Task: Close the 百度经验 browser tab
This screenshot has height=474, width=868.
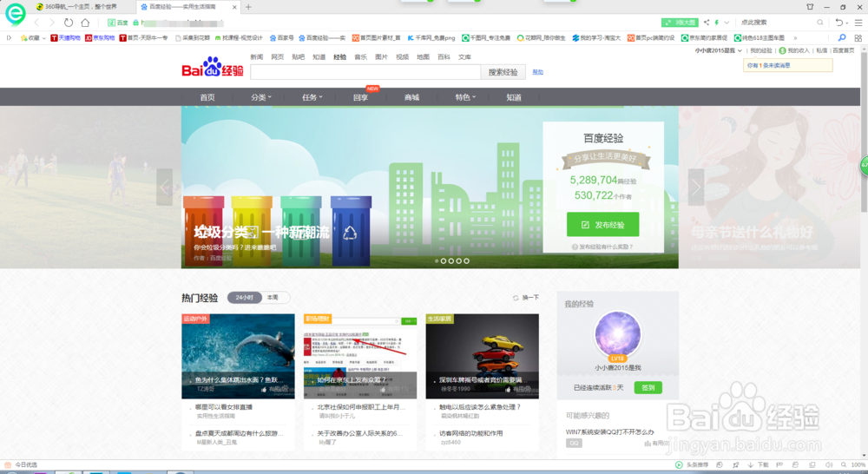Action: 234,7
